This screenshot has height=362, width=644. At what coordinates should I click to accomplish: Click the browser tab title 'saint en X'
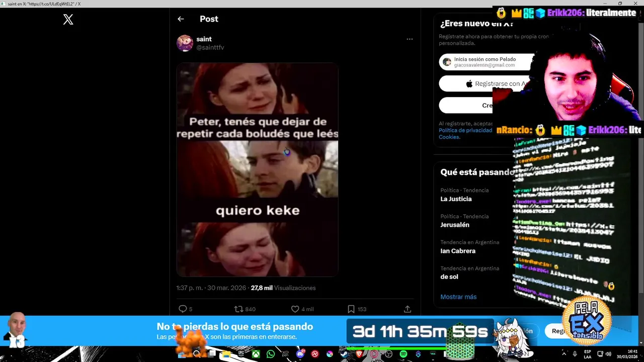(44, 4)
